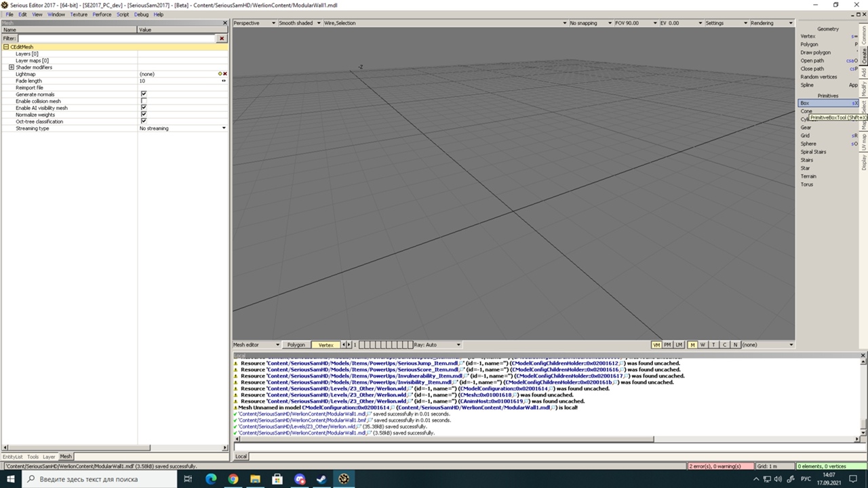Uncheck Generate normals

click(x=143, y=94)
